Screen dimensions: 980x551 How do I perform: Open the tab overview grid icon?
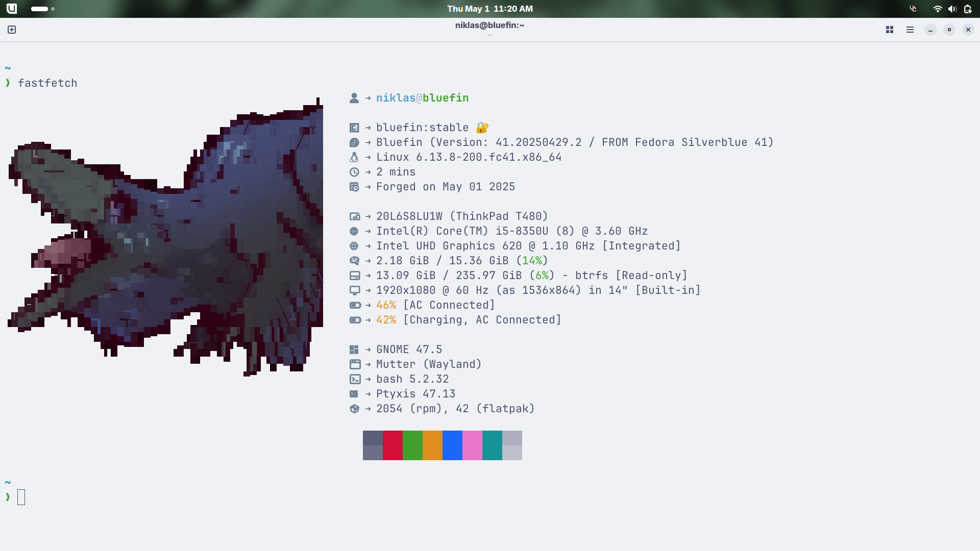point(890,30)
